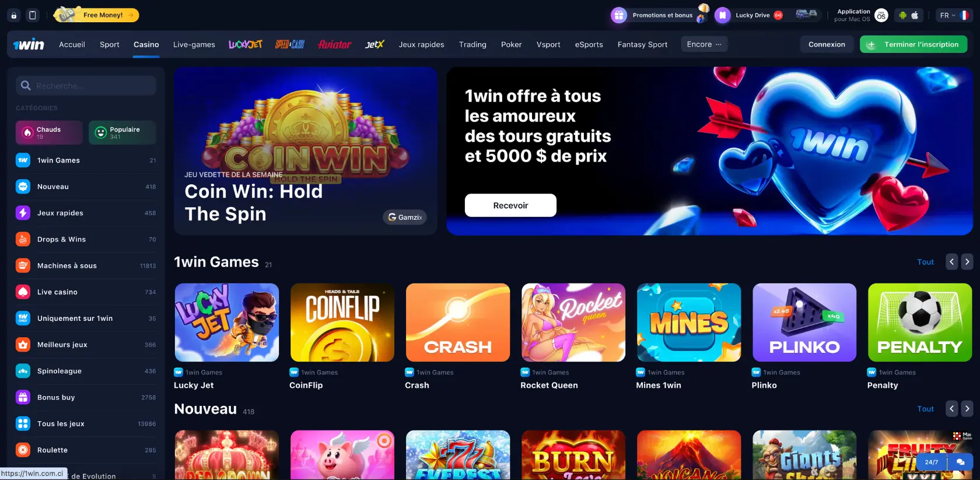Click the 1win logo

coord(29,44)
